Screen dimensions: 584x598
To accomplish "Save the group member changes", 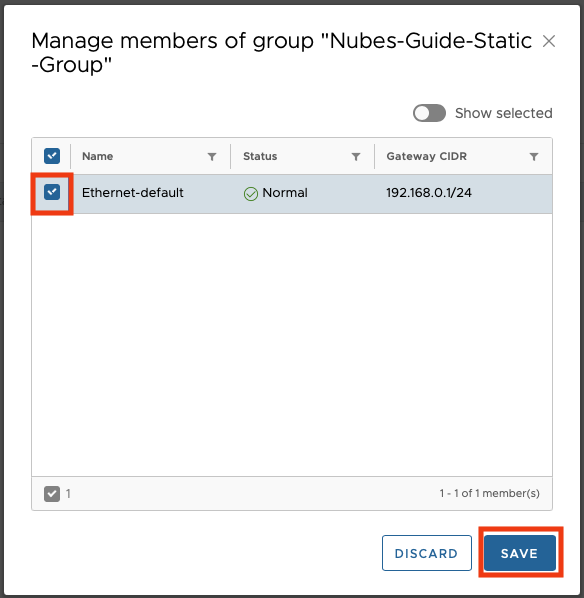I will [520, 553].
